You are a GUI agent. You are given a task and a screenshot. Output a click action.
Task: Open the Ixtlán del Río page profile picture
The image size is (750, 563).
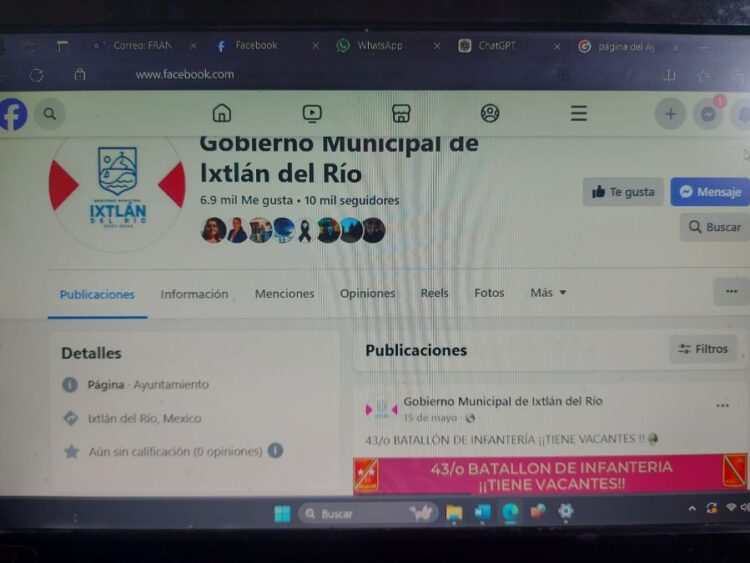point(117,187)
